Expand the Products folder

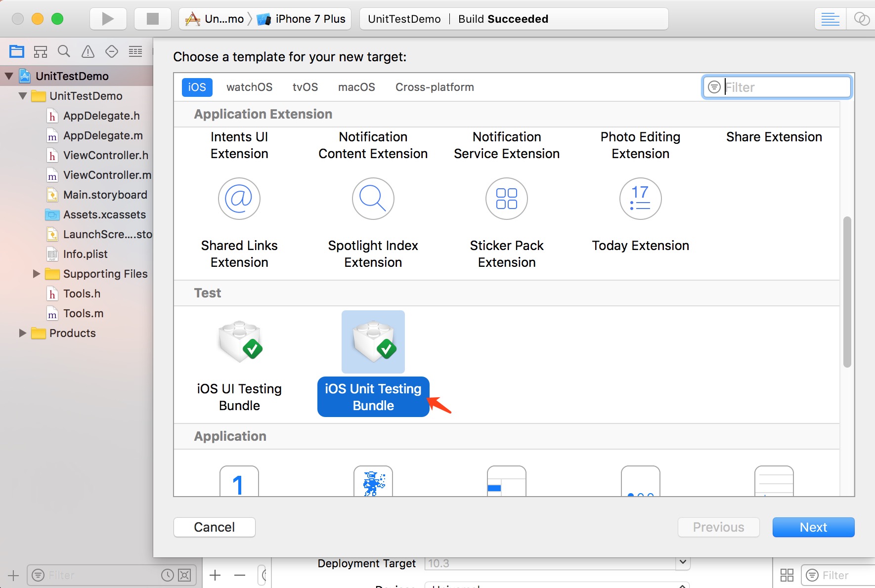pos(22,333)
